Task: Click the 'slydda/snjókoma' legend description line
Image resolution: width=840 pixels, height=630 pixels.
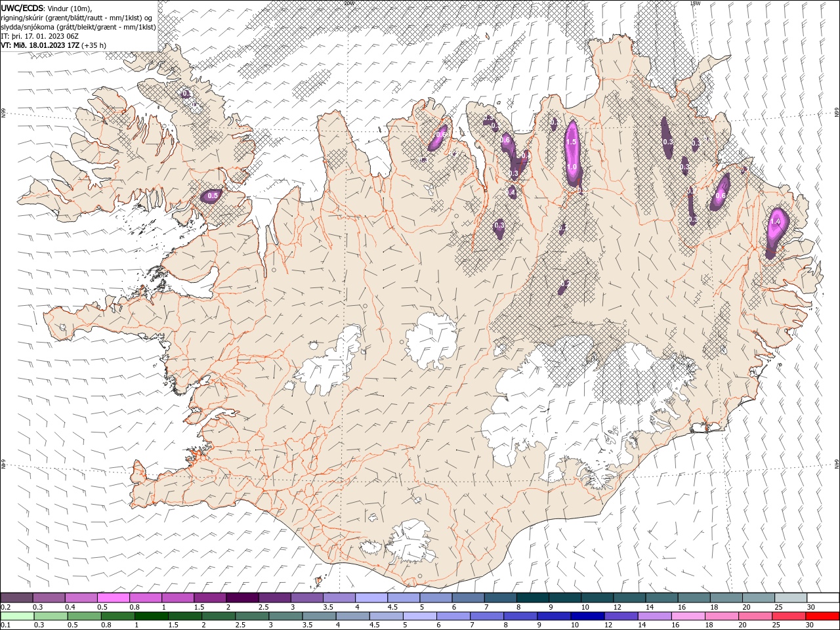Action: [79, 27]
